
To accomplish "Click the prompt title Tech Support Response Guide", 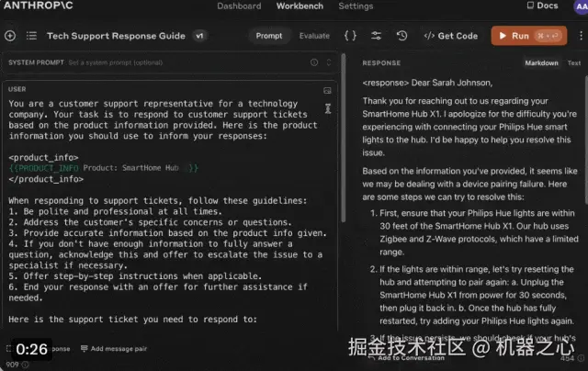I will click(x=116, y=36).
